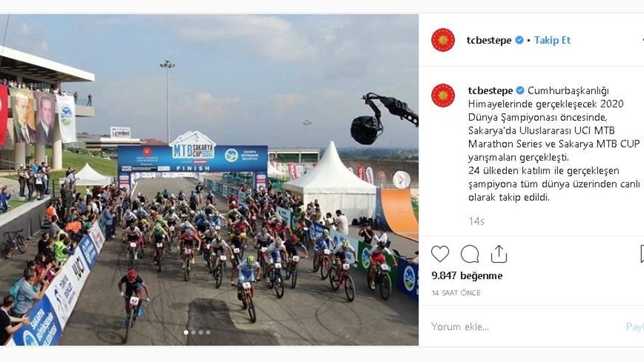Save post with bookmark icon
644x362 pixels.
pos(642,254)
